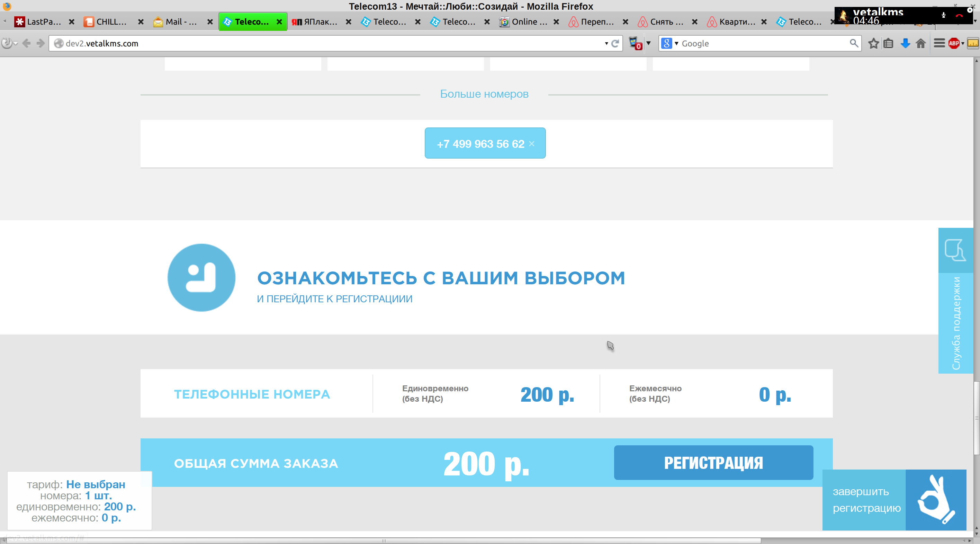Open the URL history dropdown arrow

pyautogui.click(x=606, y=43)
